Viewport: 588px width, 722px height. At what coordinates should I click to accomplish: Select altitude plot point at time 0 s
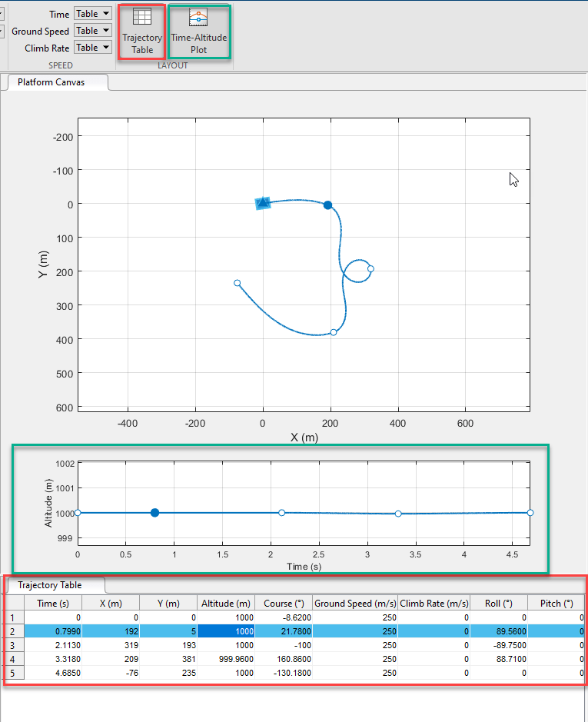tap(78, 513)
